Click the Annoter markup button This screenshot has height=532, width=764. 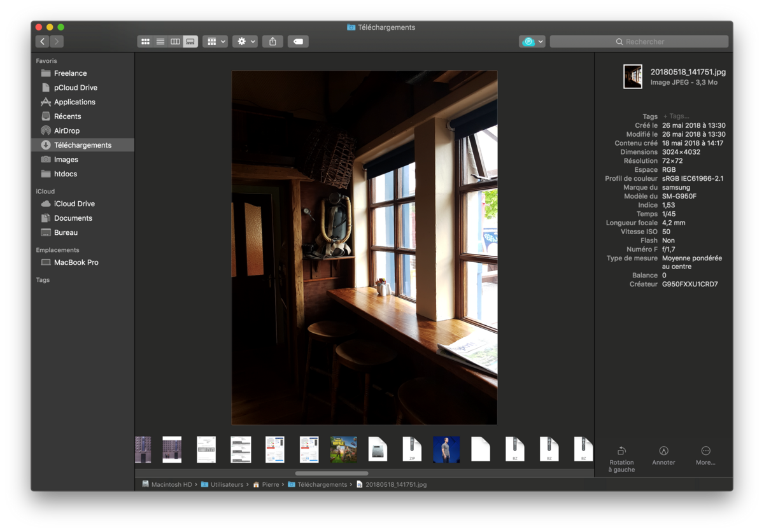(663, 456)
